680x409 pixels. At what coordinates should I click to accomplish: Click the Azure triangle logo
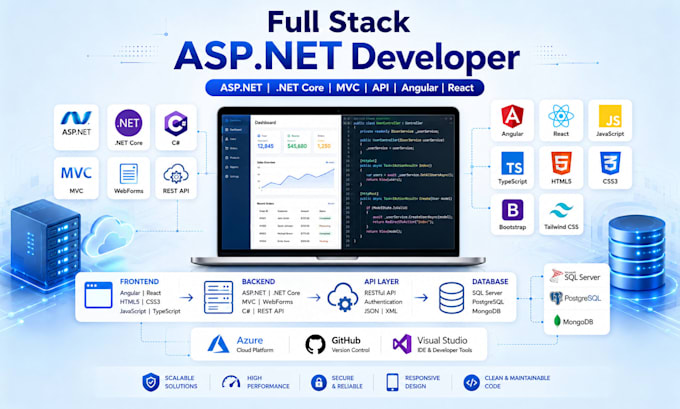coord(218,344)
